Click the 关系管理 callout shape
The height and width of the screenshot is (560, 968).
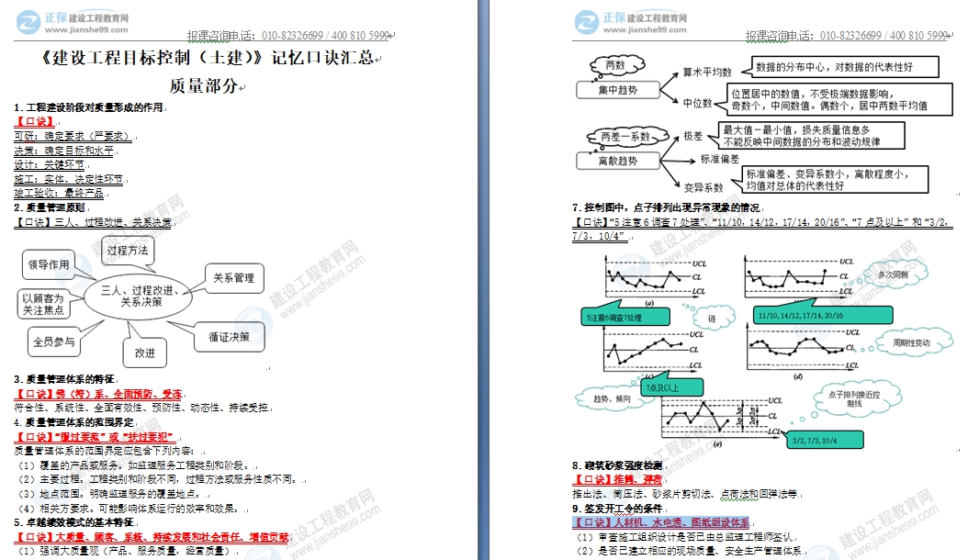[232, 277]
